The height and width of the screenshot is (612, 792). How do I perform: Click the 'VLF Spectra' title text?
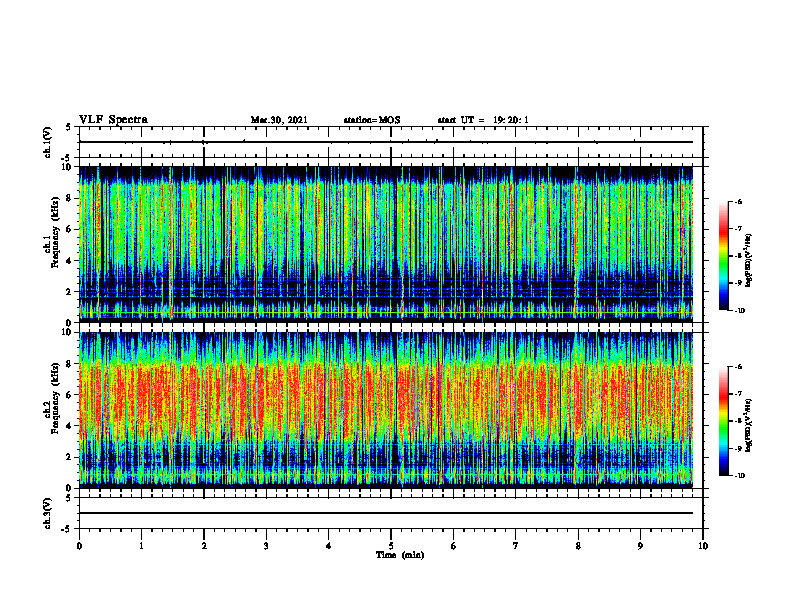coord(113,120)
